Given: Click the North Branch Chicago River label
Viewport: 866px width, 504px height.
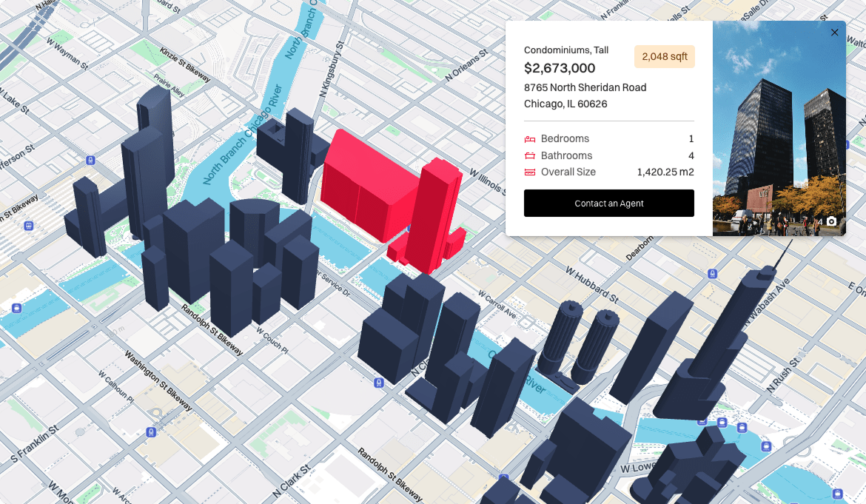Looking at the screenshot, I should point(243,135).
